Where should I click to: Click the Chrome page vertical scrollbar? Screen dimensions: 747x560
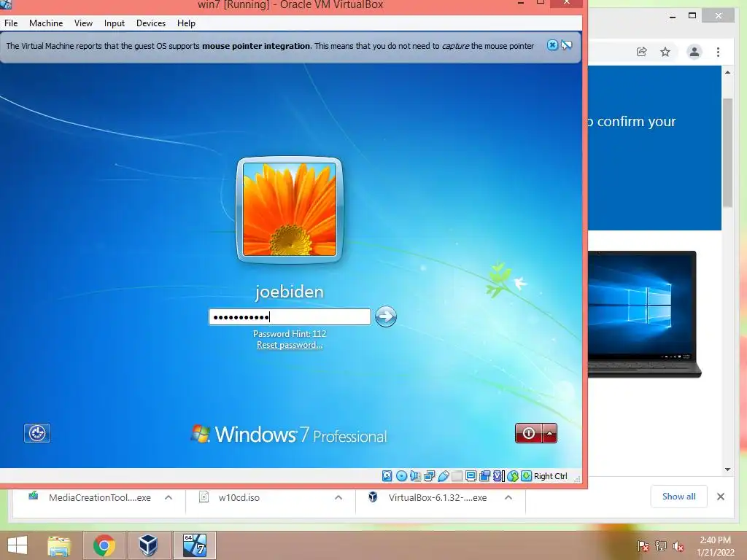727,152
